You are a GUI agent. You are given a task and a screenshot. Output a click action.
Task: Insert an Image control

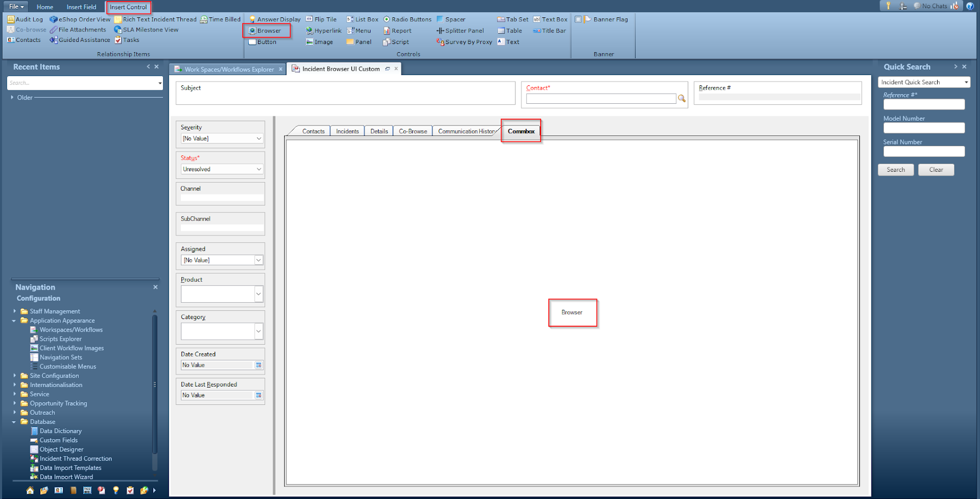point(319,42)
